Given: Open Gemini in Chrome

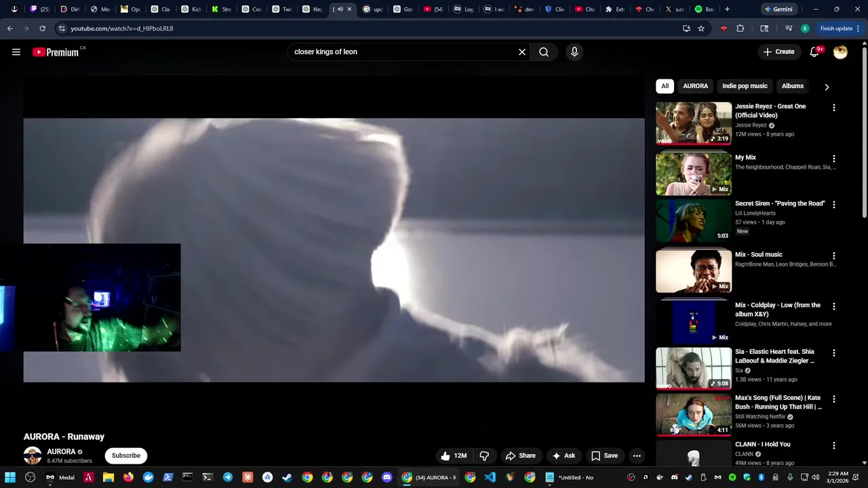Looking at the screenshot, I should click(778, 9).
